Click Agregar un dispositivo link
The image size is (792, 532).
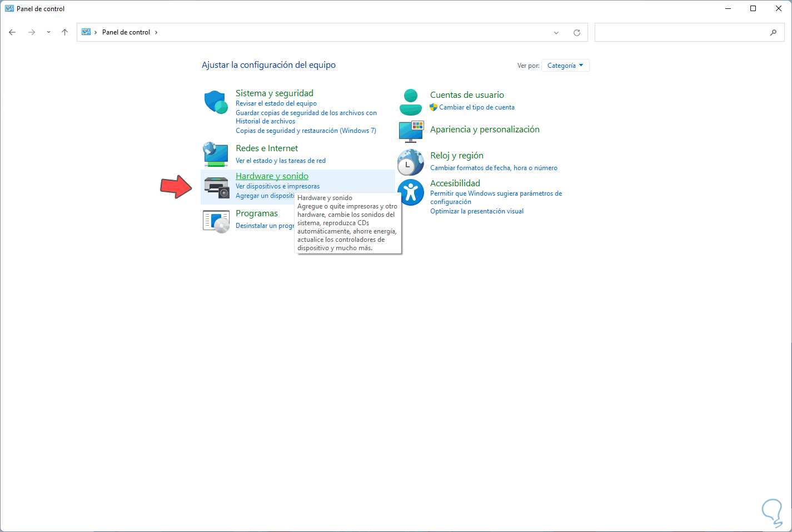pyautogui.click(x=265, y=196)
